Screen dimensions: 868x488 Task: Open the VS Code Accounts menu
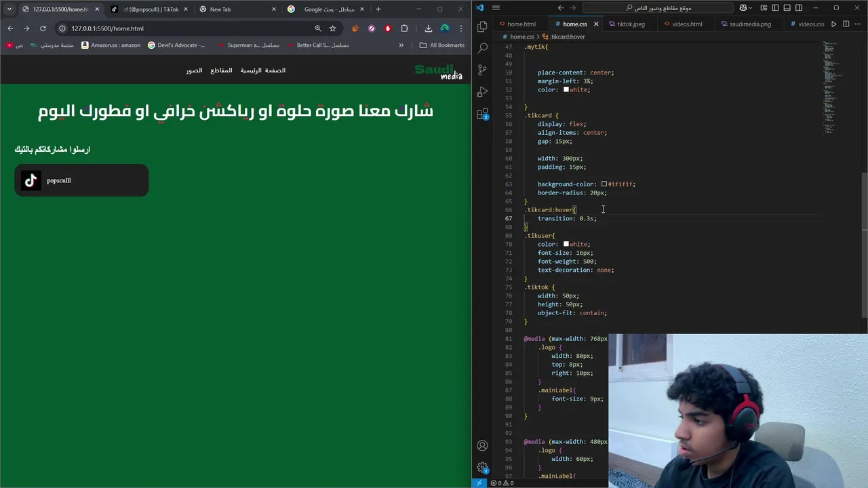pyautogui.click(x=482, y=445)
